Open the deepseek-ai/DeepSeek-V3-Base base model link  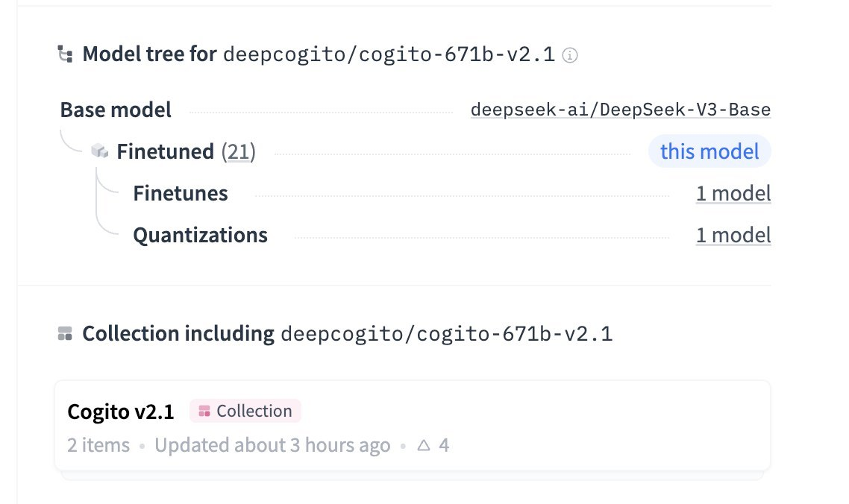(620, 110)
